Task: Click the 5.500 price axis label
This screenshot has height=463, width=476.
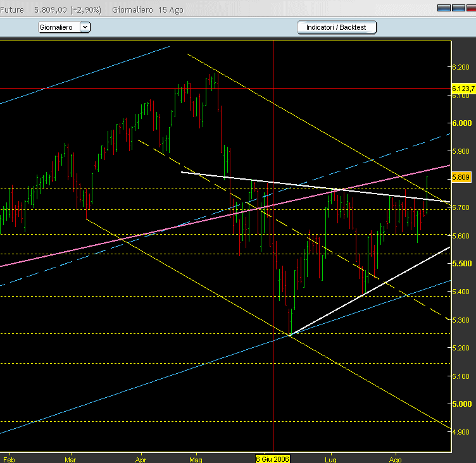Action: pos(462,263)
